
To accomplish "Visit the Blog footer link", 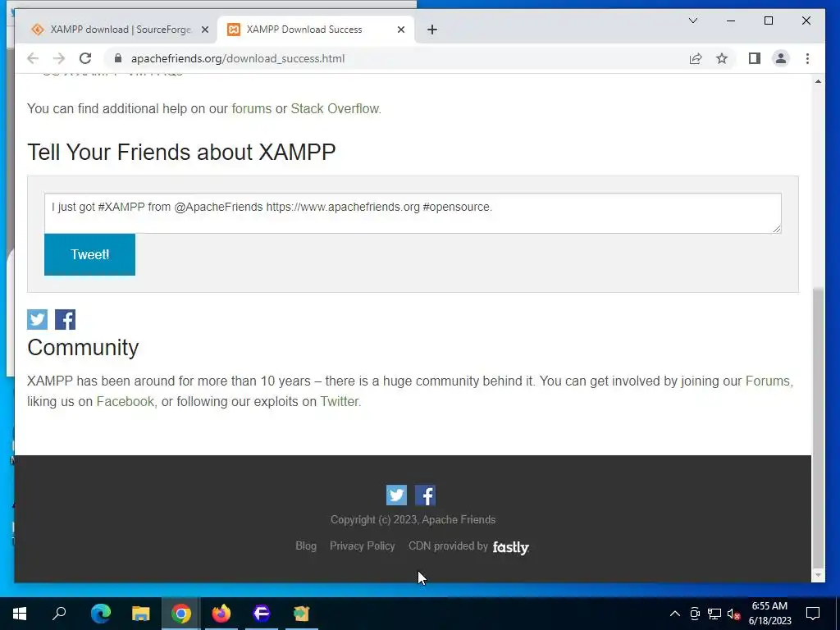I will 306,546.
